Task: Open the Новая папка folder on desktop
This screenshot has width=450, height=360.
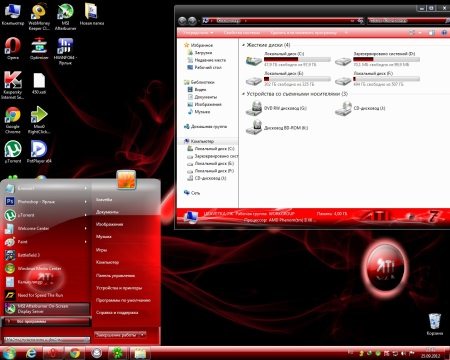Action: [x=92, y=14]
